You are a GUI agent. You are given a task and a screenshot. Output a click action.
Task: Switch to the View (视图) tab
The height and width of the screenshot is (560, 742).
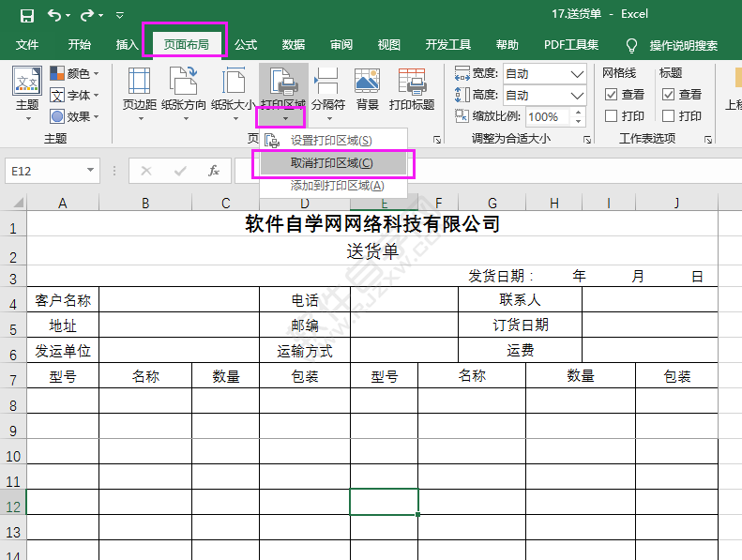pos(389,45)
